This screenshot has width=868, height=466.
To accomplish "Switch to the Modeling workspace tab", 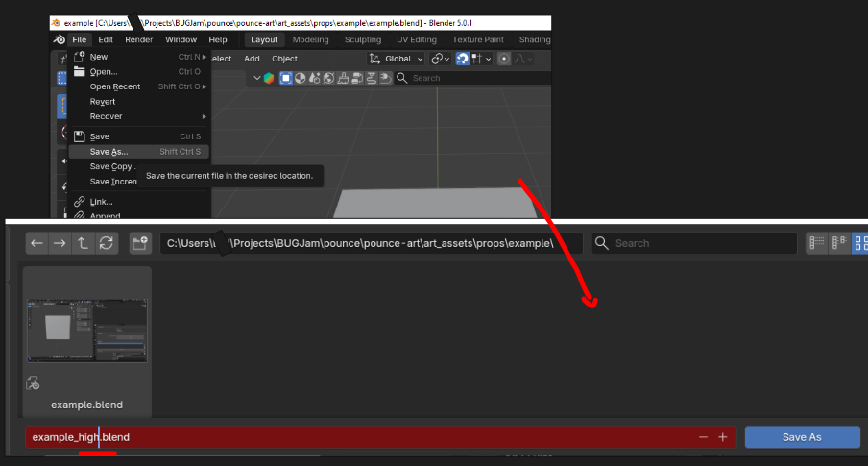I will (310, 39).
